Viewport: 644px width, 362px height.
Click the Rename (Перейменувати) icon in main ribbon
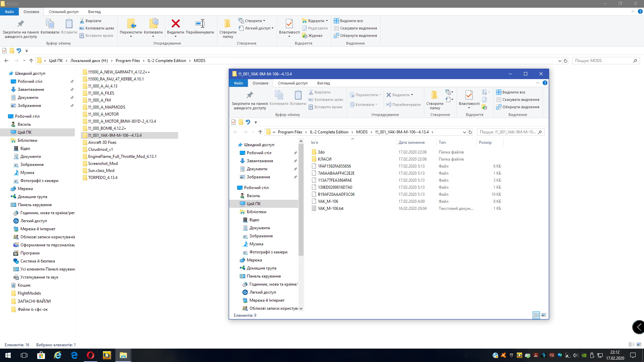(x=200, y=24)
